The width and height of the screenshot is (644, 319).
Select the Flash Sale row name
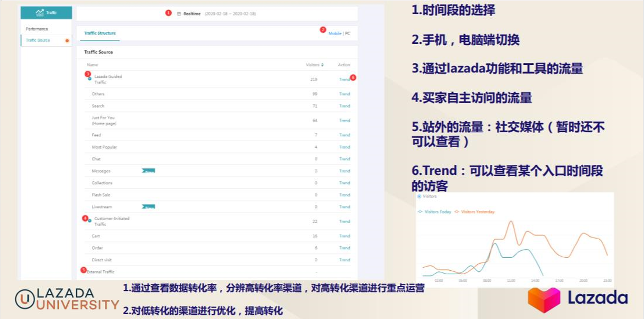pyautogui.click(x=101, y=195)
